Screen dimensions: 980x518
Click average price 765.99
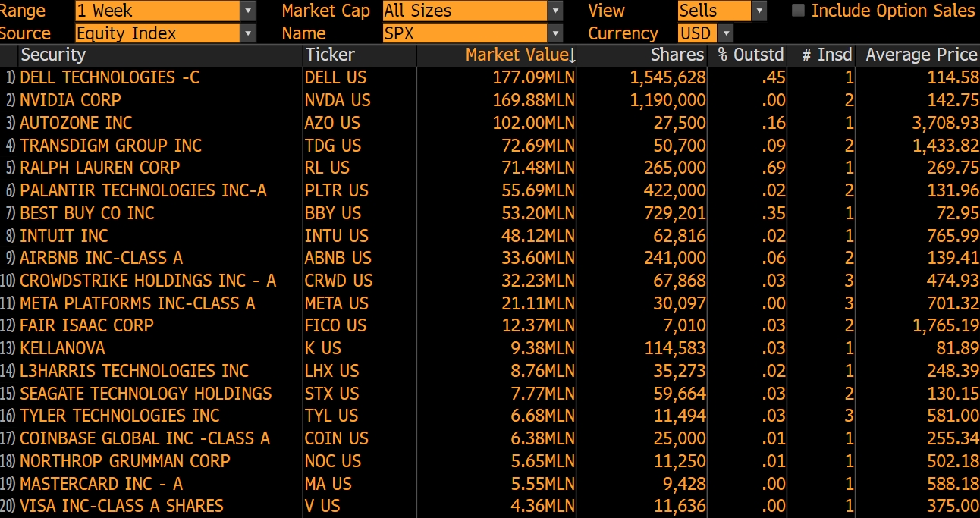click(953, 235)
